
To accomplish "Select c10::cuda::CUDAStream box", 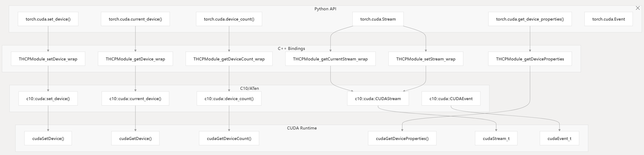I will point(378,98).
